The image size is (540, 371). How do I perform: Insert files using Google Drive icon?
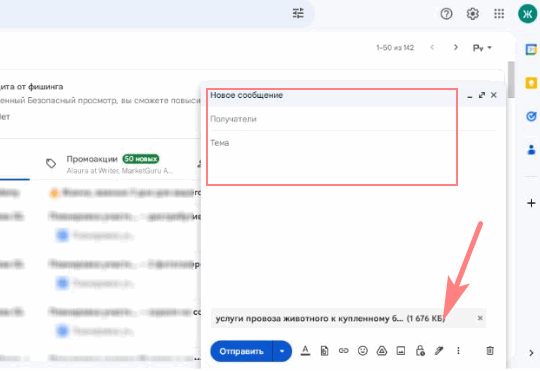382,351
